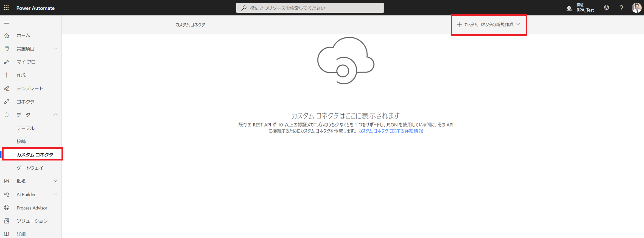Click the 実施項目 clipboard icon
The height and width of the screenshot is (238, 644).
click(x=7, y=49)
